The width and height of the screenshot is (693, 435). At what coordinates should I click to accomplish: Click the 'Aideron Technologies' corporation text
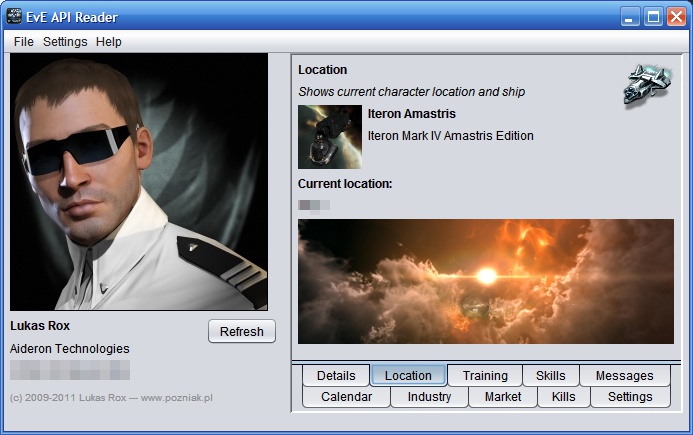pyautogui.click(x=69, y=349)
